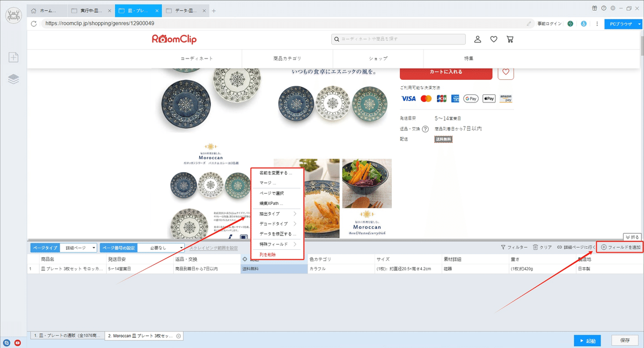644x348 pixels.
Task: Click the pencil edit icon in address bar
Action: (529, 24)
